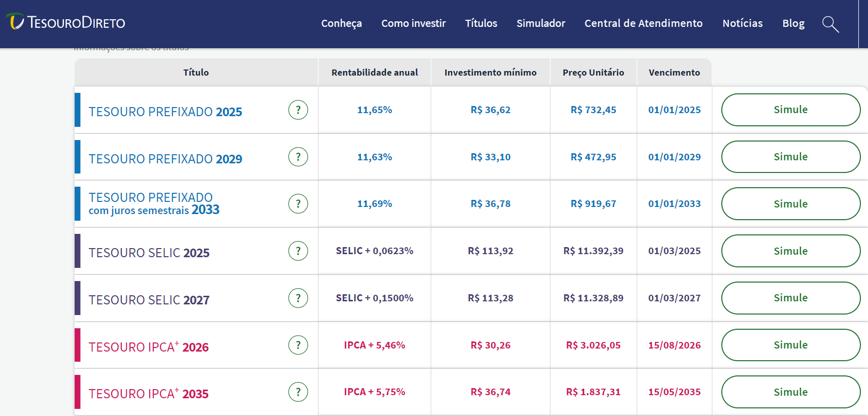Click the R$ 1.837,31 unit price
This screenshot has height=416, width=868.
(593, 392)
